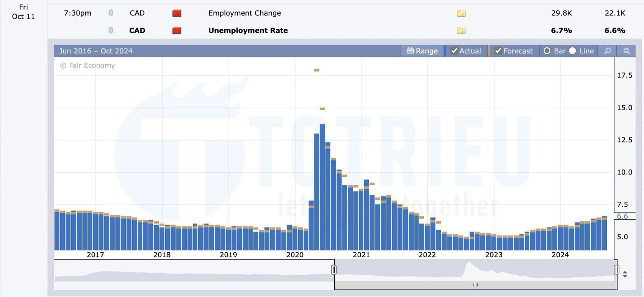Click the sound alert icon beside 7:30pm
644x297 pixels.
(x=111, y=13)
